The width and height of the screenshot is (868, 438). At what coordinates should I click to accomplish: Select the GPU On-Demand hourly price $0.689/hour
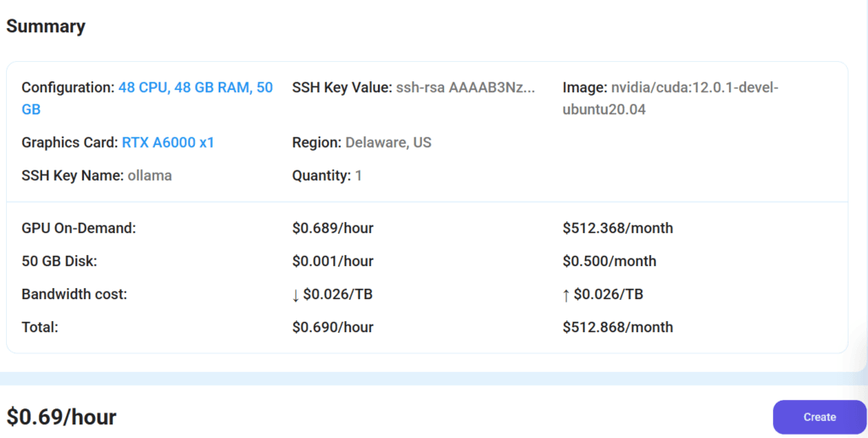[x=332, y=228]
